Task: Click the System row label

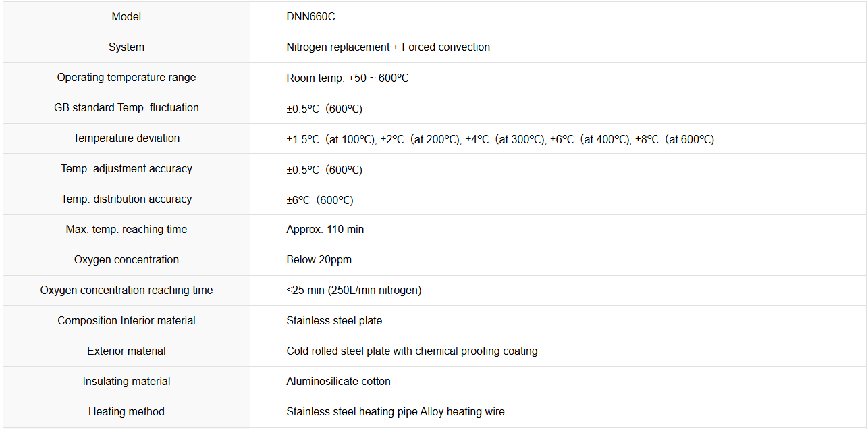Action: 126,47
